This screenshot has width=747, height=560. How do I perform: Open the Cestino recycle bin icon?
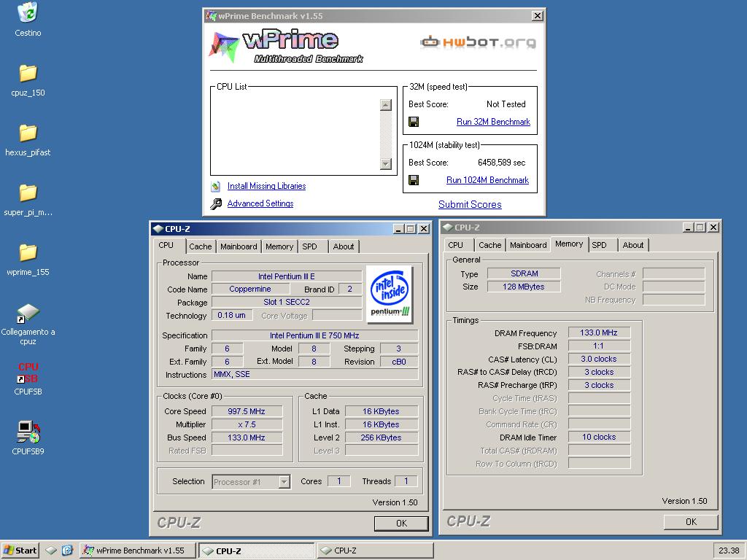pyautogui.click(x=28, y=13)
